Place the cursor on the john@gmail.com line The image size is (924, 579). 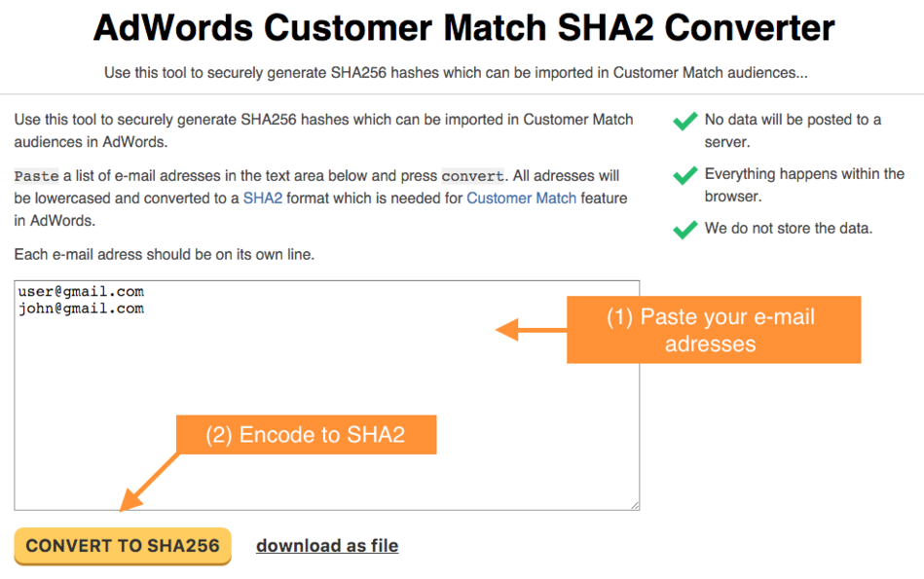click(81, 308)
